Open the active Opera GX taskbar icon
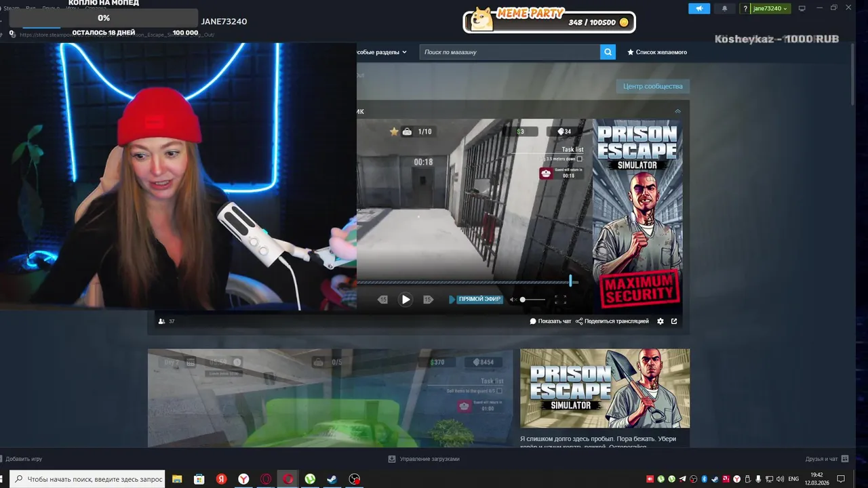Viewport: 868px width, 488px height. pos(288,479)
